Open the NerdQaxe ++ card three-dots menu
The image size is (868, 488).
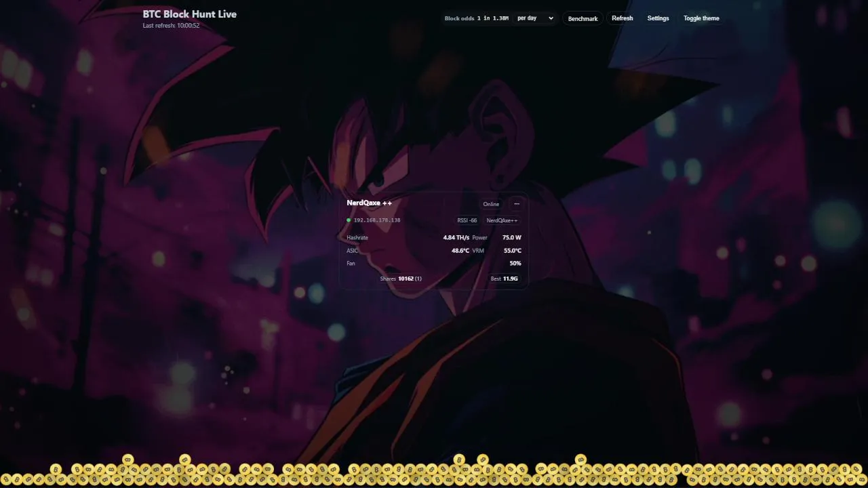517,204
